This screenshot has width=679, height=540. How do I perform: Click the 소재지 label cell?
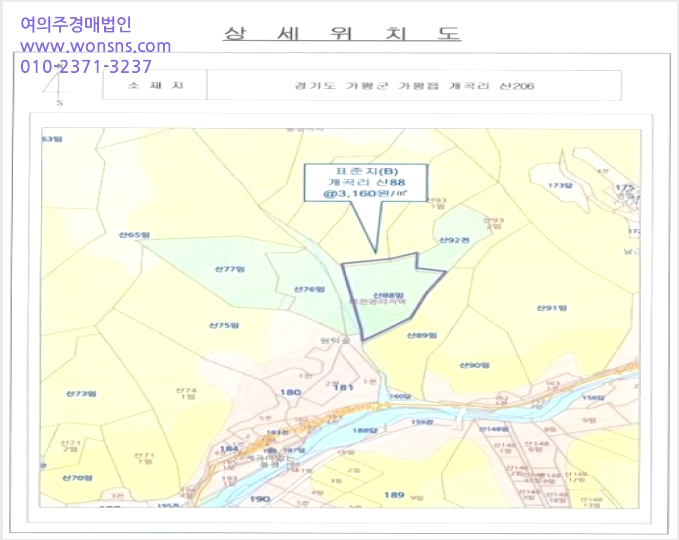point(155,85)
